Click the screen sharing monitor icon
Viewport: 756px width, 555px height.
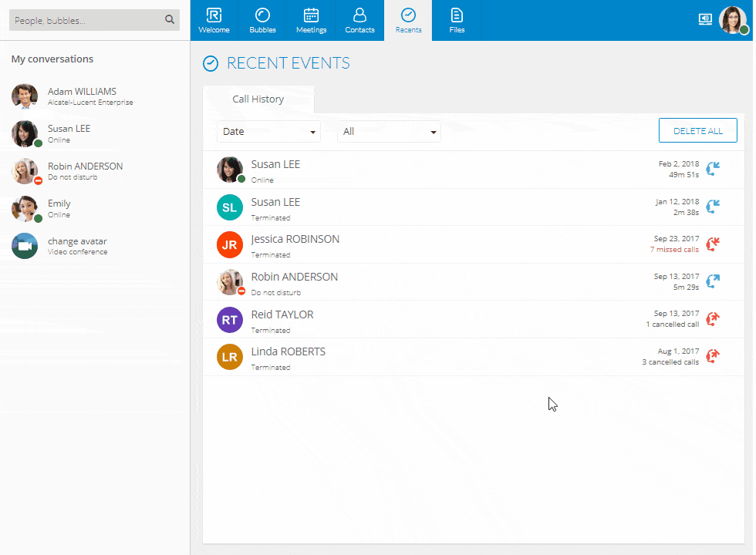coord(705,19)
